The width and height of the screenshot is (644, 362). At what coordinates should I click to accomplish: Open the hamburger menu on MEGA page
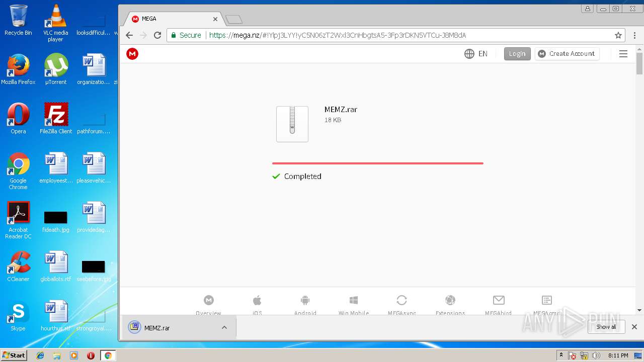pyautogui.click(x=623, y=54)
